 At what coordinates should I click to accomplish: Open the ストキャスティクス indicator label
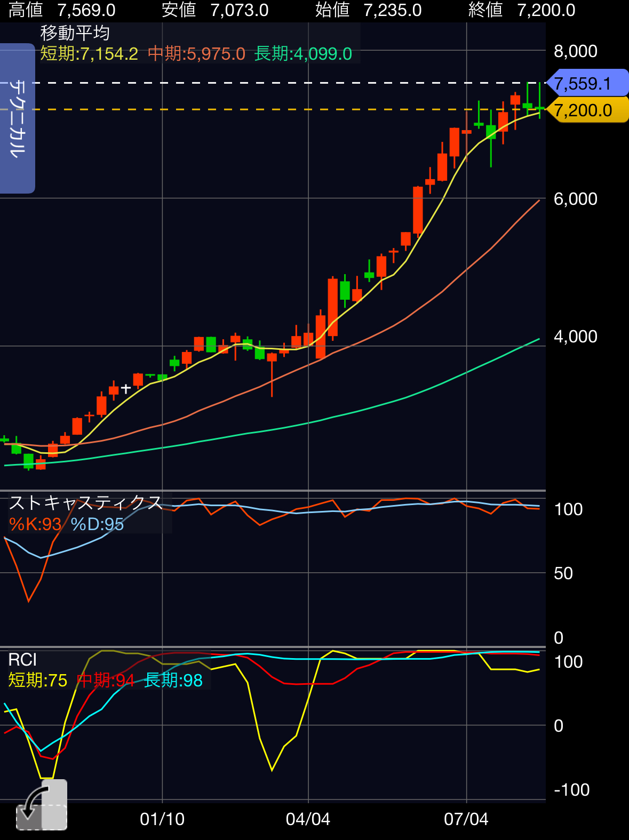[x=85, y=502]
